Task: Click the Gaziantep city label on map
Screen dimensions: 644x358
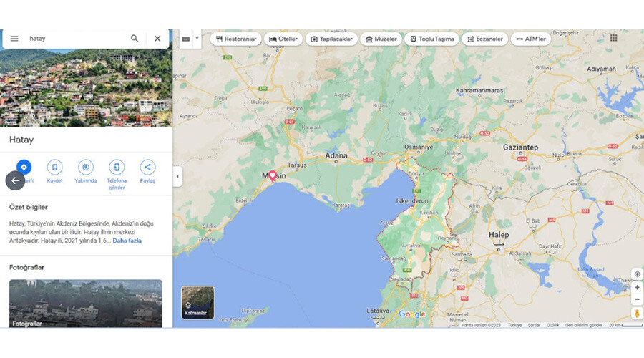Action: pos(520,147)
